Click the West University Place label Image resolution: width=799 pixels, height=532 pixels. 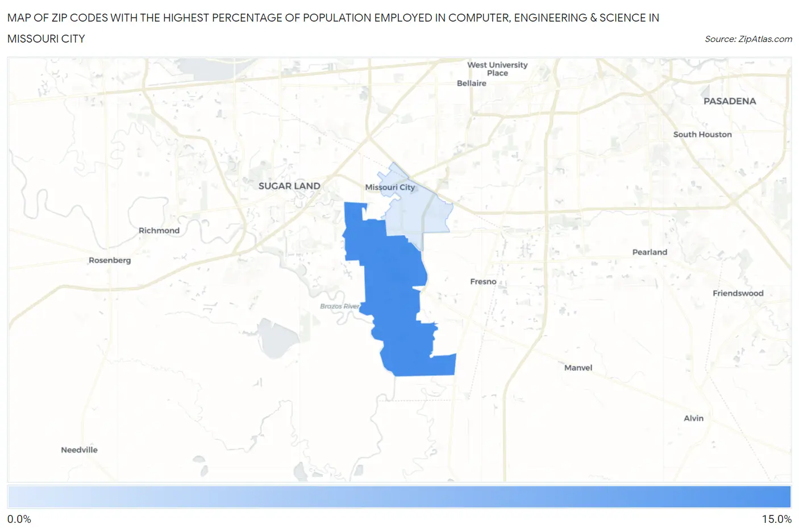click(497, 69)
